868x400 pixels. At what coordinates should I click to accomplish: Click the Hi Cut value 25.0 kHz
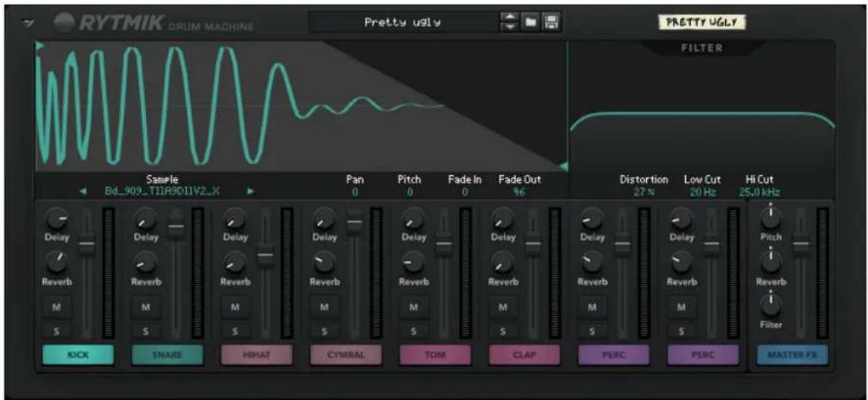[x=759, y=192]
